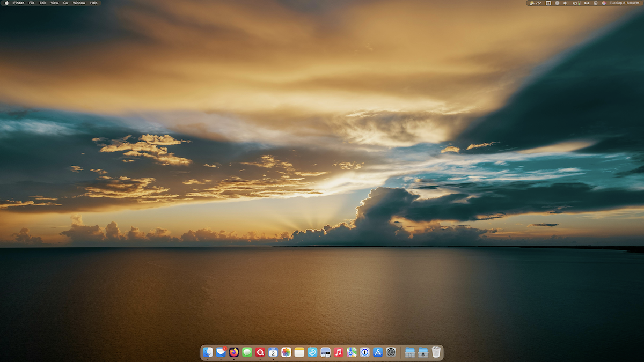Open the Calendar app in the Dock
This screenshot has height=362, width=644.
(x=273, y=352)
